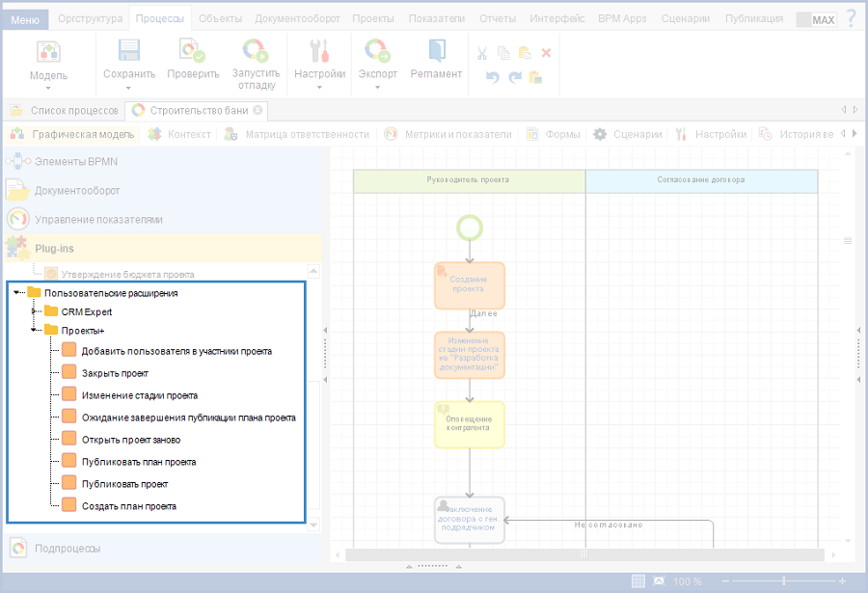Image resolution: width=868 pixels, height=593 pixels.
Task: Open the Экспорт dropdown arrow
Action: [376, 88]
